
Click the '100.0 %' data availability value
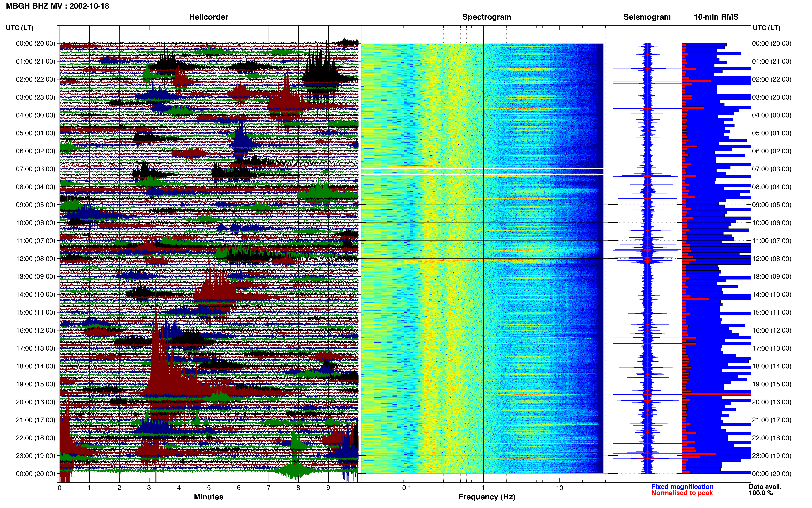pyautogui.click(x=761, y=493)
